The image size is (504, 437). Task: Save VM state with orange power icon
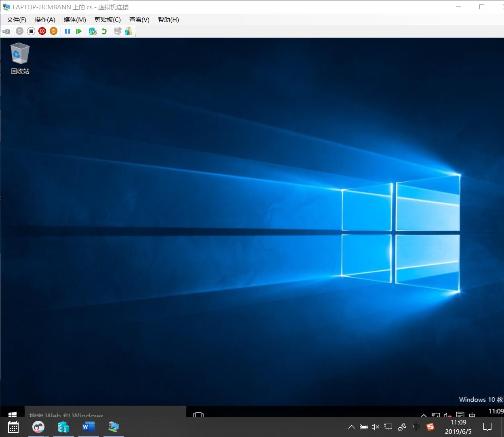coord(53,31)
